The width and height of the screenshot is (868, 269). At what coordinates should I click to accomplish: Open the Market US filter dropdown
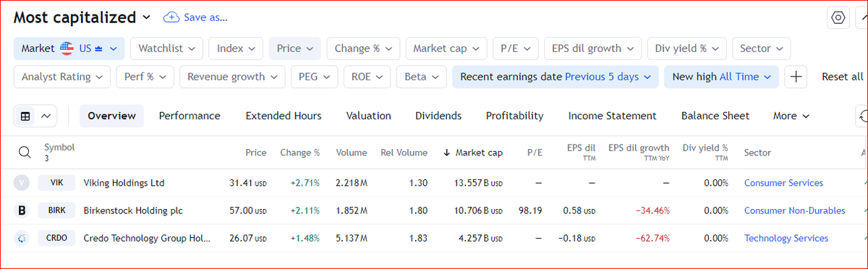tap(69, 48)
